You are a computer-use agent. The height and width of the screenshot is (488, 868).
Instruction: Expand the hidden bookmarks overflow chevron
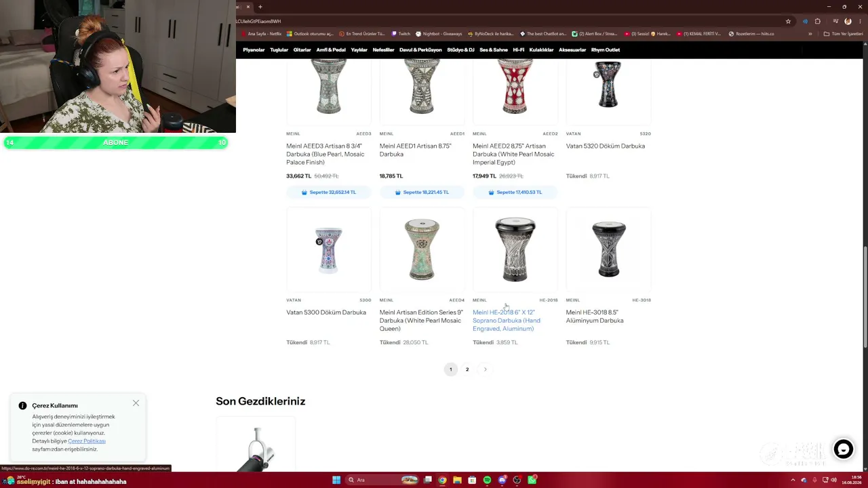810,34
